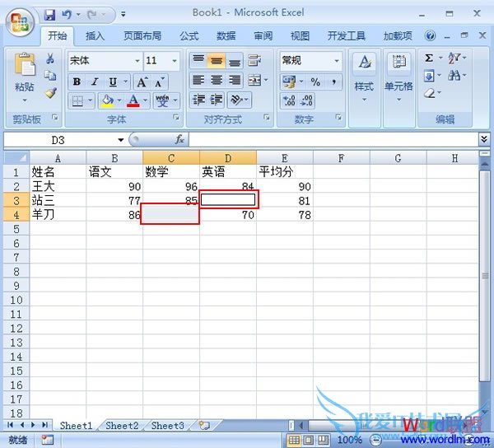
Task: Expand the formula bar
Action: point(484,139)
